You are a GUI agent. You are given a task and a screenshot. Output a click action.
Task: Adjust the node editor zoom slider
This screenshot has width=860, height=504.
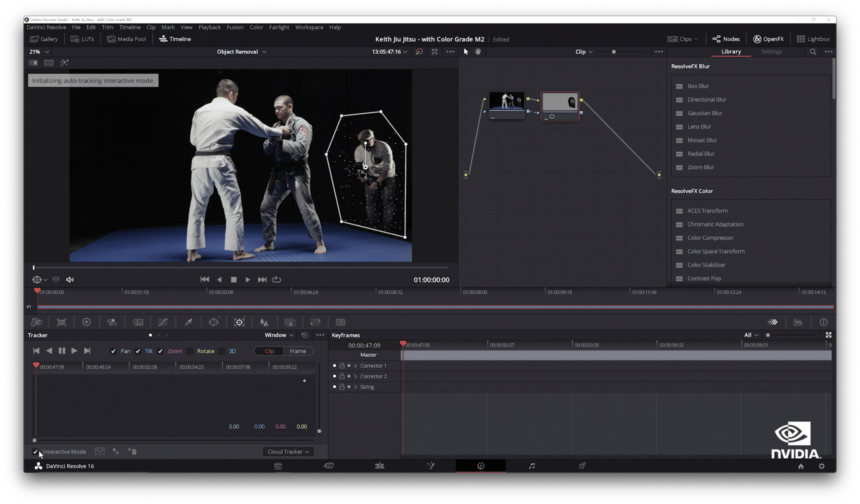click(x=614, y=52)
